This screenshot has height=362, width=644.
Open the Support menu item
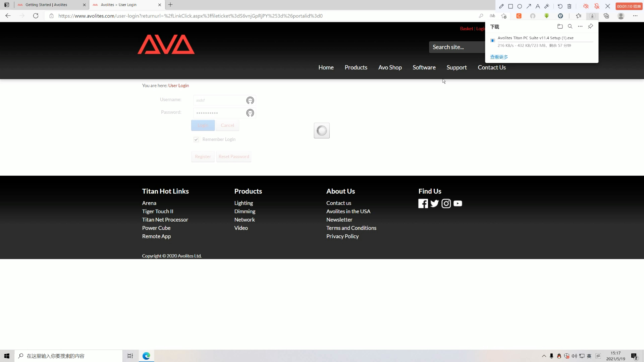tap(457, 67)
